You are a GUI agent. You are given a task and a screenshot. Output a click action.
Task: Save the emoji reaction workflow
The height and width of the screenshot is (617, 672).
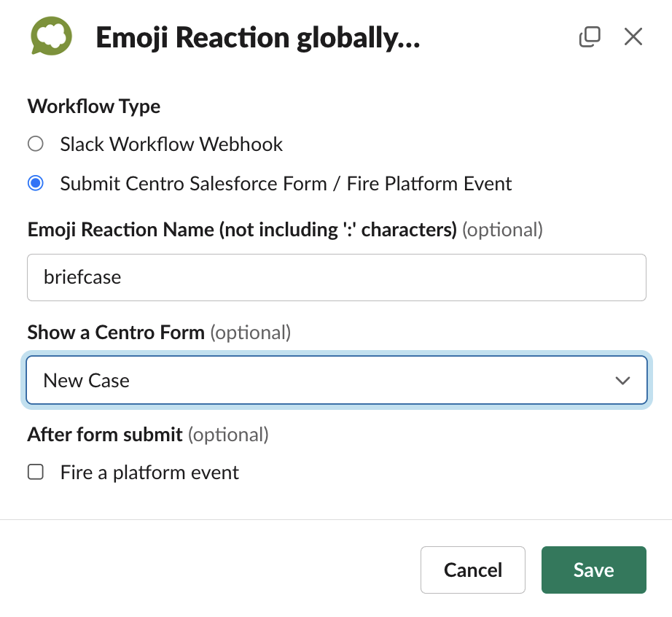(593, 570)
